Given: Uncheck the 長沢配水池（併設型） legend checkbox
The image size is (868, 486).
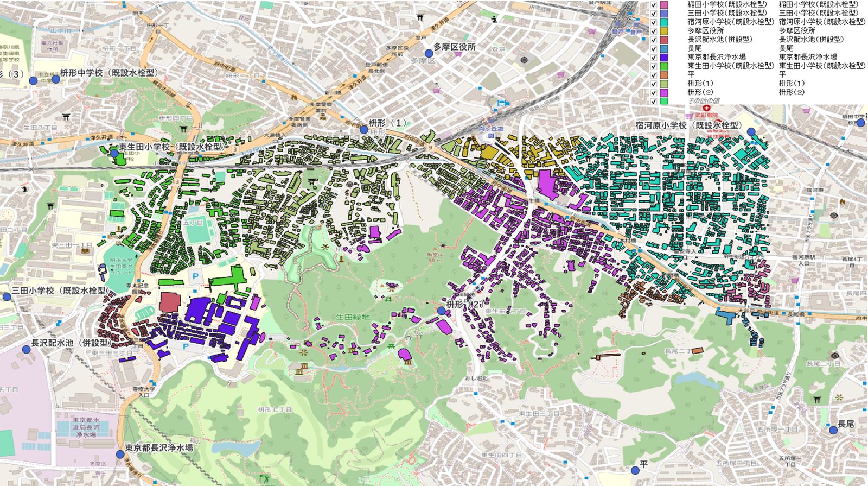Looking at the screenshot, I should (x=654, y=40).
